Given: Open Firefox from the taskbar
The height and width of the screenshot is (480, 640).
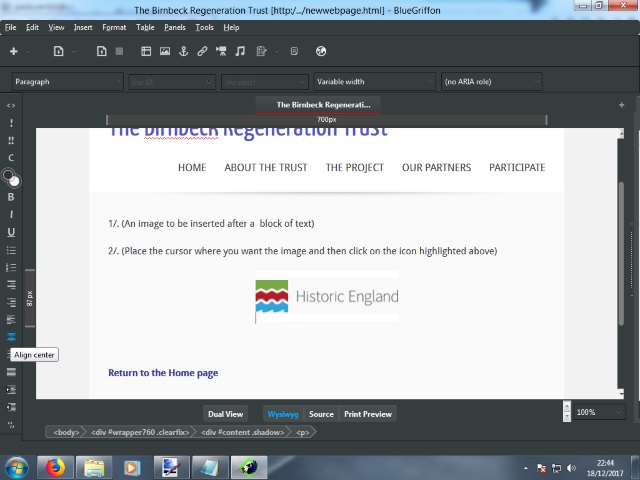Looking at the screenshot, I should tap(55, 468).
